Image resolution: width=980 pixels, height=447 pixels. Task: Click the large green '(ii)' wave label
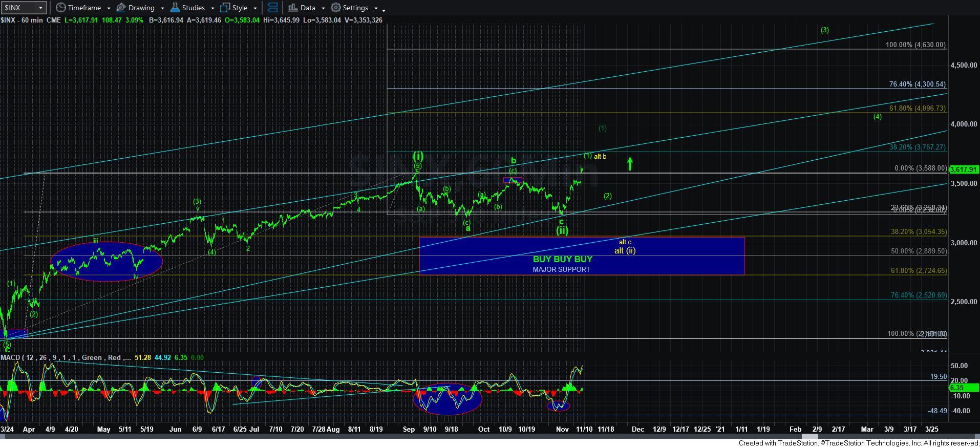pyautogui.click(x=562, y=230)
